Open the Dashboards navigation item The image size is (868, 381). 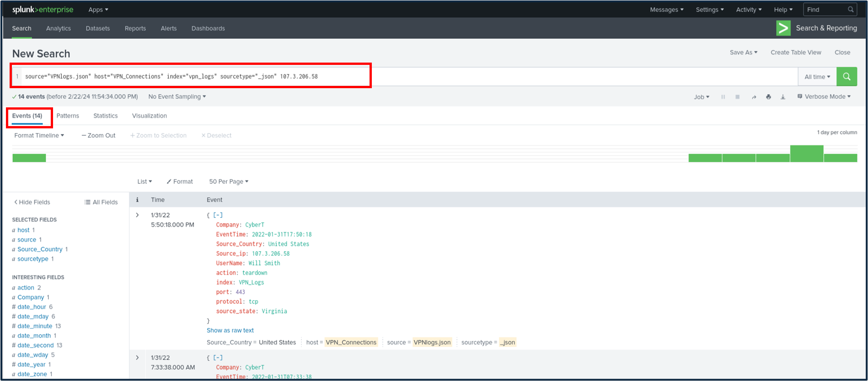pos(208,28)
